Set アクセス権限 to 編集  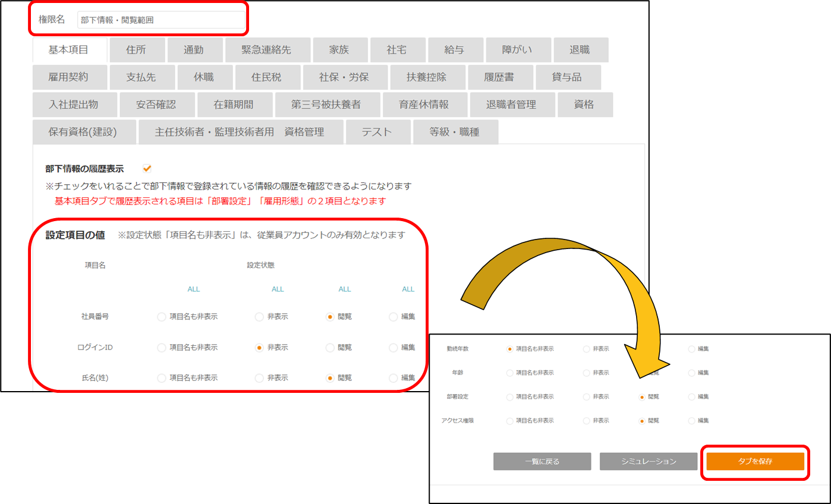tap(691, 421)
